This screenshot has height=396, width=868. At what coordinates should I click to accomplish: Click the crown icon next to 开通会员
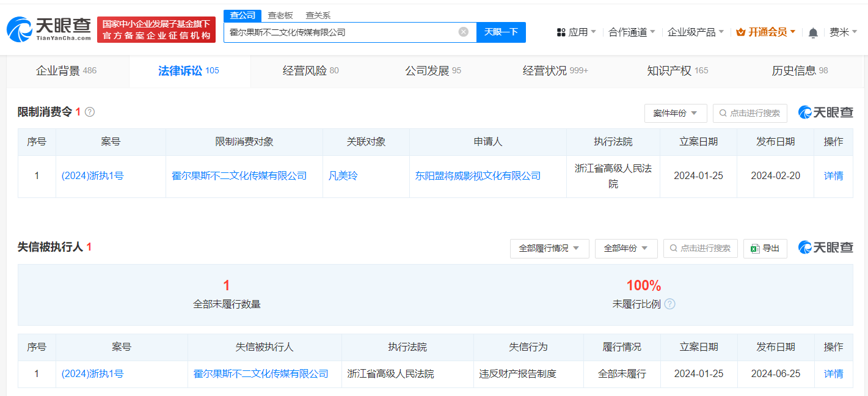742,32
